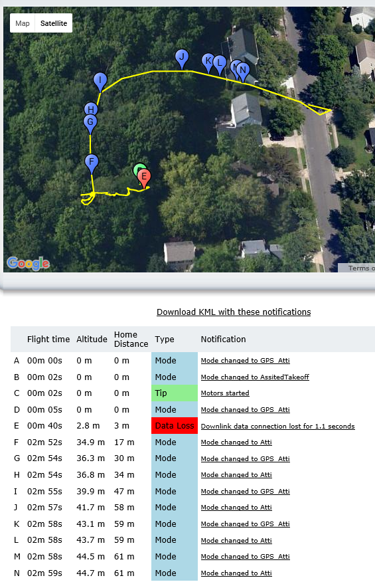Select blue marker K pin

click(207, 62)
